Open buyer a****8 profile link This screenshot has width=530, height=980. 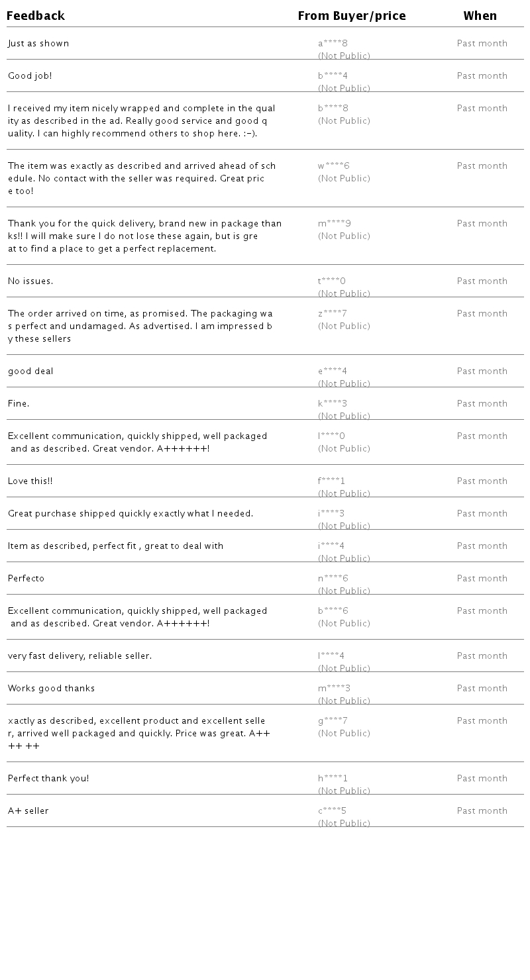tap(333, 44)
